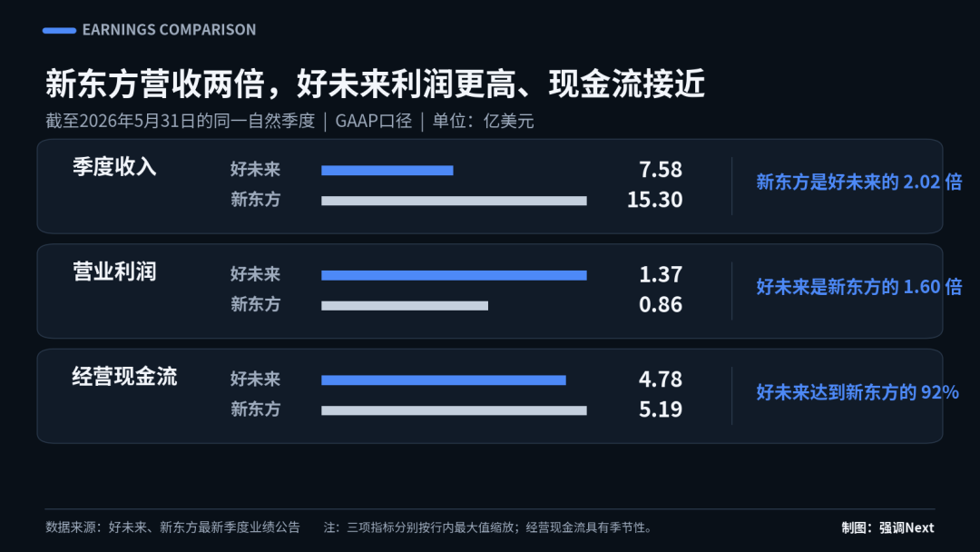Click the blue 好未来 bar in 营业利润
This screenshot has height=552, width=980.
454,275
